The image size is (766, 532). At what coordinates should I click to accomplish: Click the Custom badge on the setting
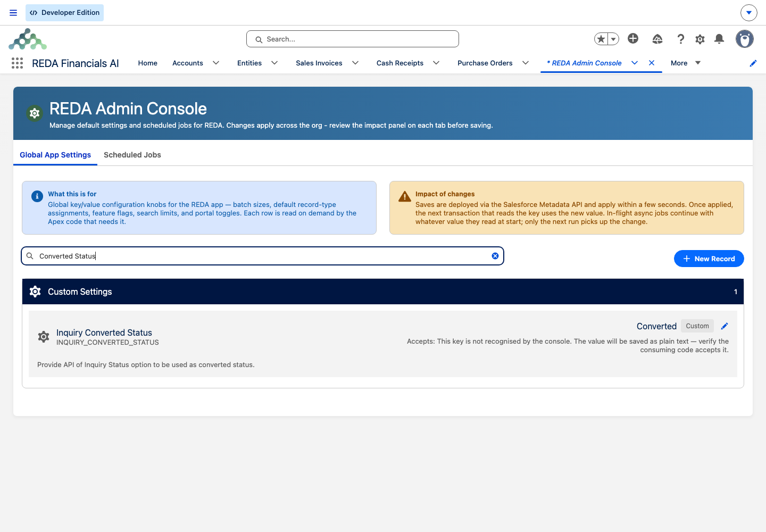697,326
